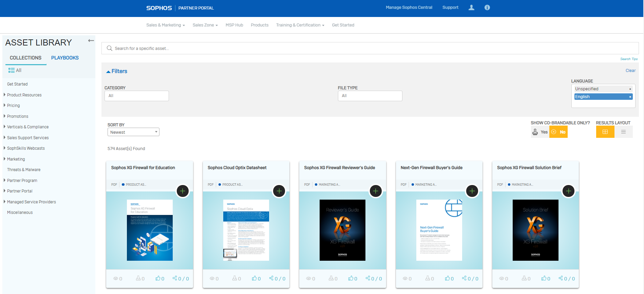Collapse Asset Library sidebar with arrow icon
The image size is (644, 294).
[x=91, y=41]
